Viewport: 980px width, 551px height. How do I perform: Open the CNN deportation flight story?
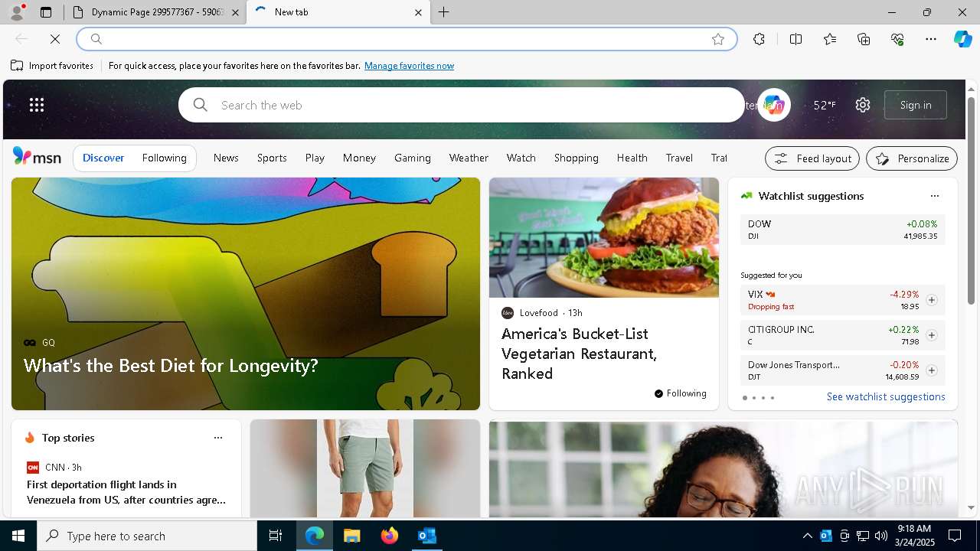coord(126,492)
